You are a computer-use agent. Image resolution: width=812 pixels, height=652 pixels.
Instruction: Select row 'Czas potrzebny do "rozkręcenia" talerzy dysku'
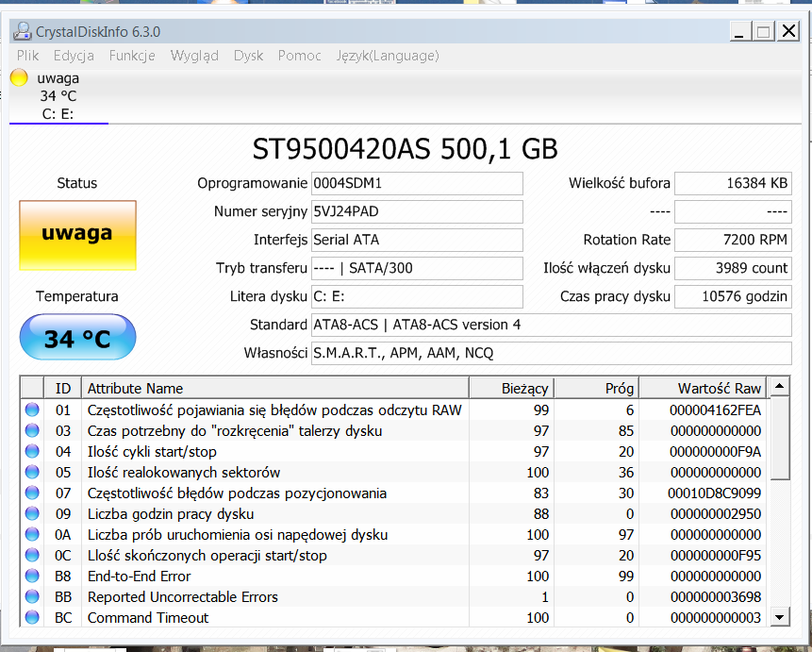pyautogui.click(x=395, y=430)
